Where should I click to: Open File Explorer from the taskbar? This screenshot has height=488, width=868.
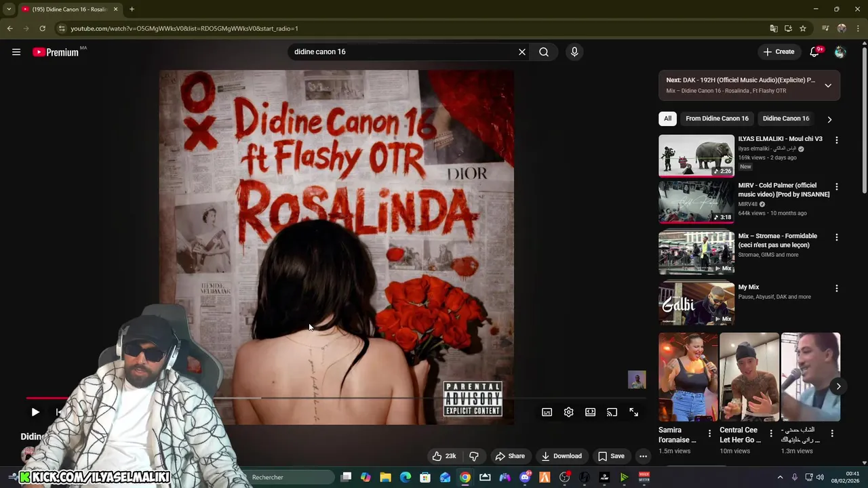point(385,477)
